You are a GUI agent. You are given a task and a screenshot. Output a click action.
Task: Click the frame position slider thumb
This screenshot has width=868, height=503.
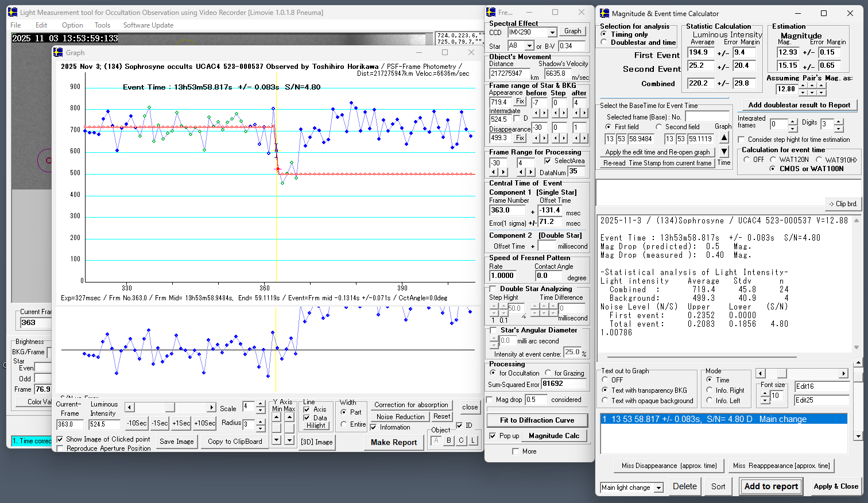click(170, 407)
